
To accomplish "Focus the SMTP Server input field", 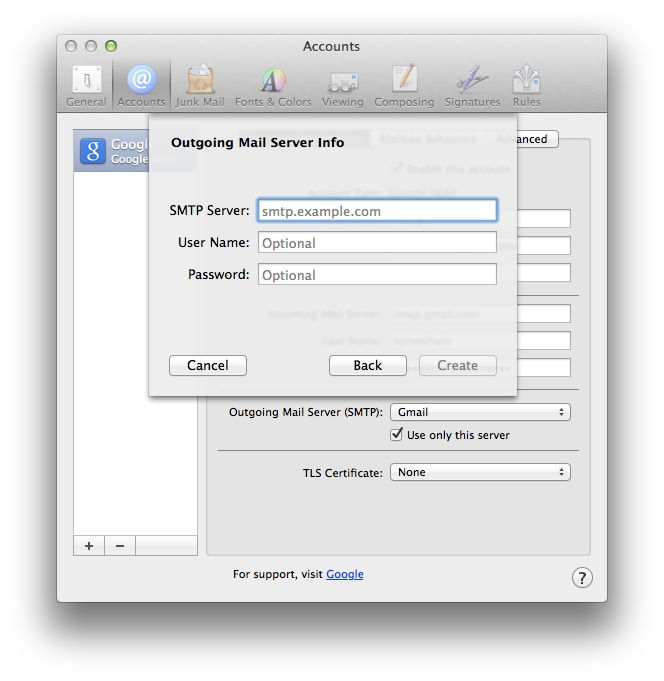I will coord(377,211).
